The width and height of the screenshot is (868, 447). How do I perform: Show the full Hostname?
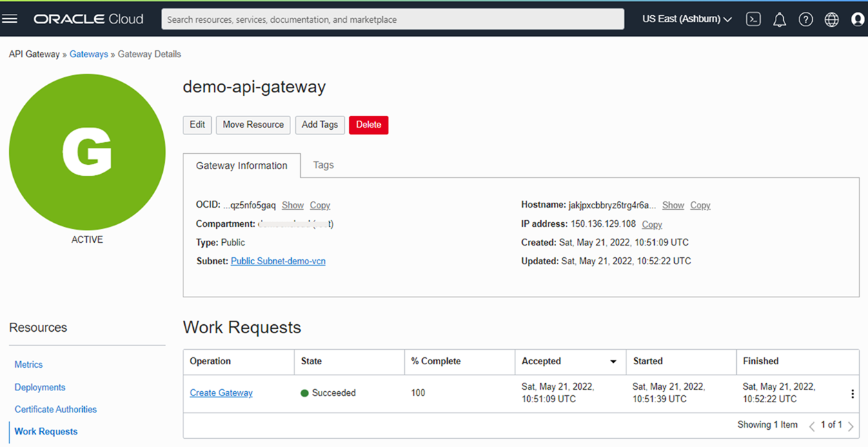coord(673,205)
